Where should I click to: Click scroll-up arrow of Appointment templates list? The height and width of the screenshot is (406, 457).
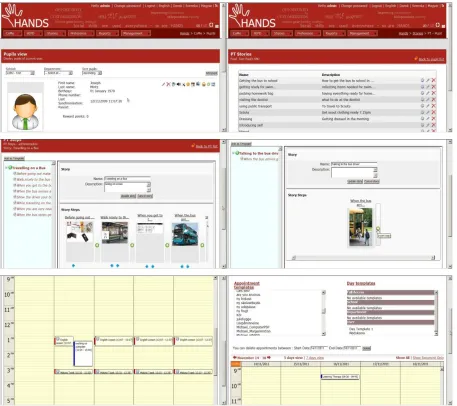tap(323, 293)
